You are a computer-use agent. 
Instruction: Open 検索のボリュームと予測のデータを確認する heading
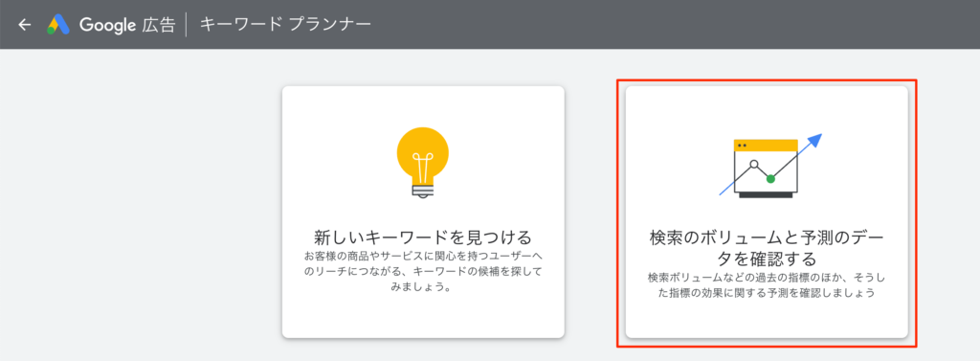click(767, 248)
